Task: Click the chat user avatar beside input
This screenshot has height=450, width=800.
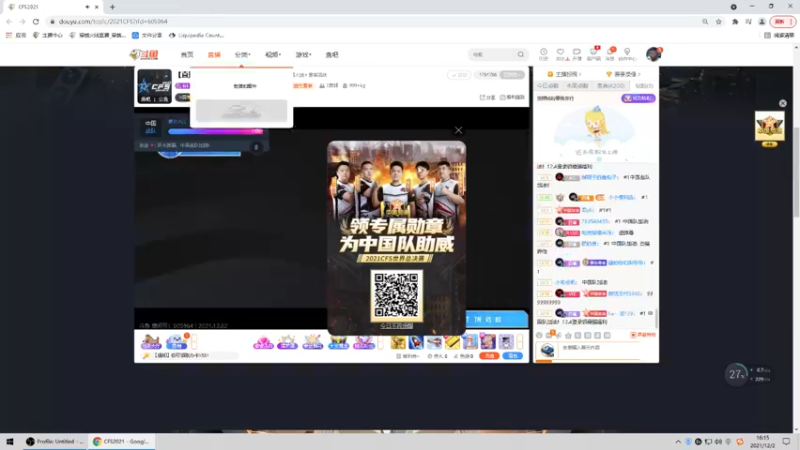Action: click(547, 349)
